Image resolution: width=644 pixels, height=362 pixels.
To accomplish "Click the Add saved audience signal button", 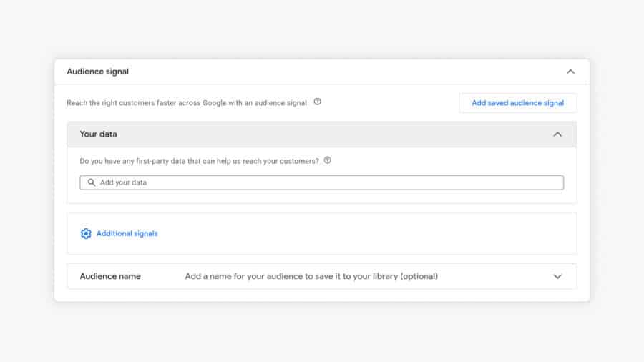I will tap(517, 103).
